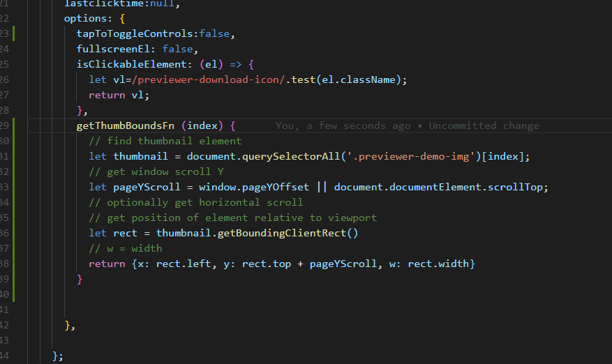Click the "return vl;" statement

tap(119, 96)
